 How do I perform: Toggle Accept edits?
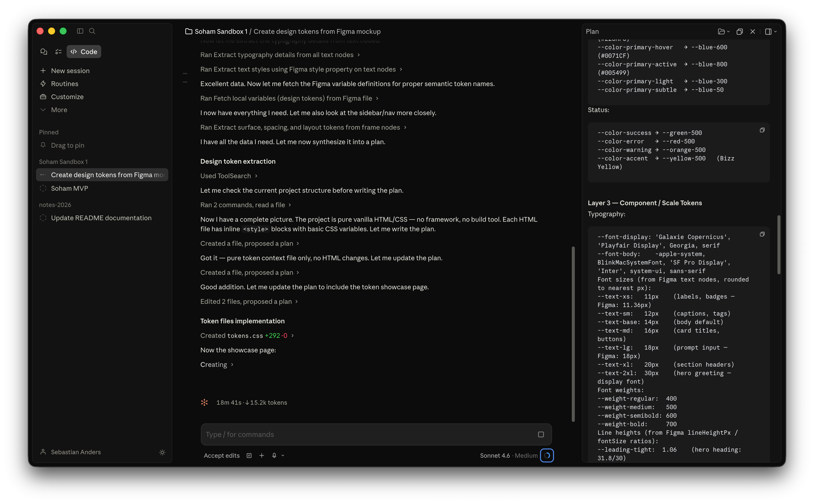221,455
